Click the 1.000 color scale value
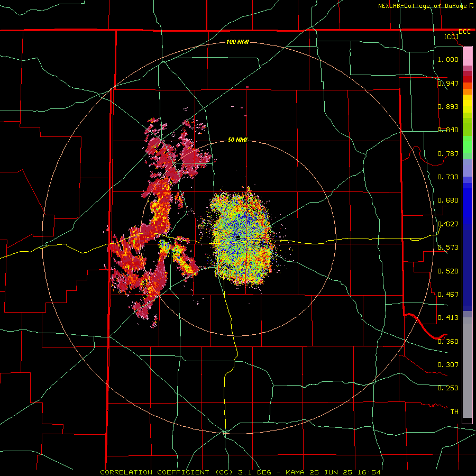The height and width of the screenshot is (476, 476). click(448, 59)
